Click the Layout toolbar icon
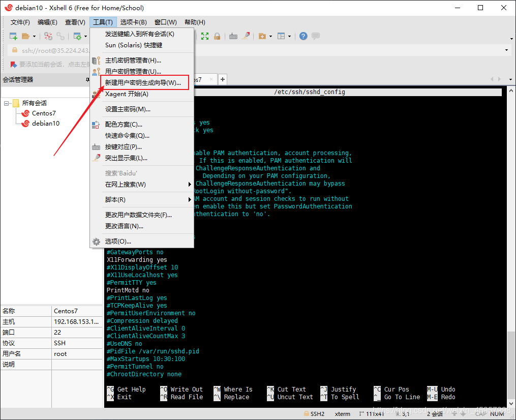The image size is (516, 420). (x=281, y=36)
